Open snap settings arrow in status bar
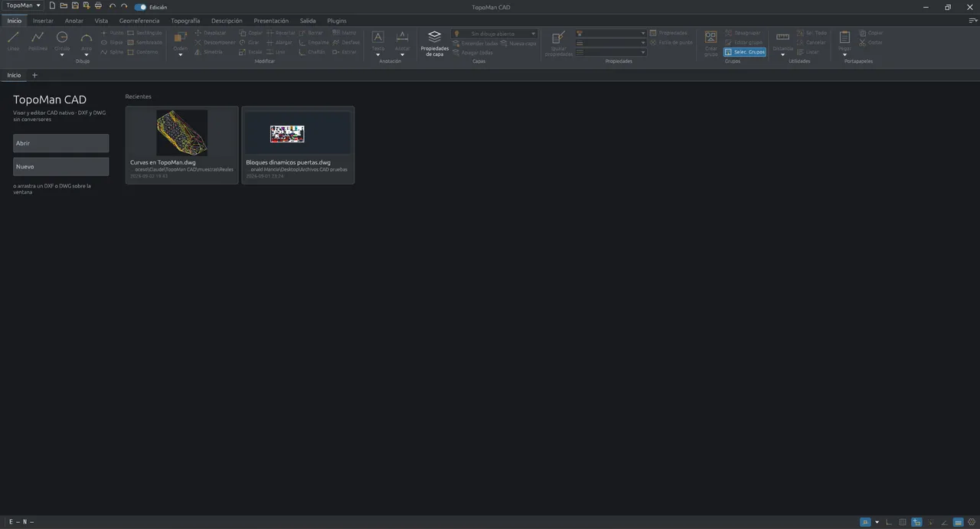Screen dimensions: 980x529 tap(877, 522)
